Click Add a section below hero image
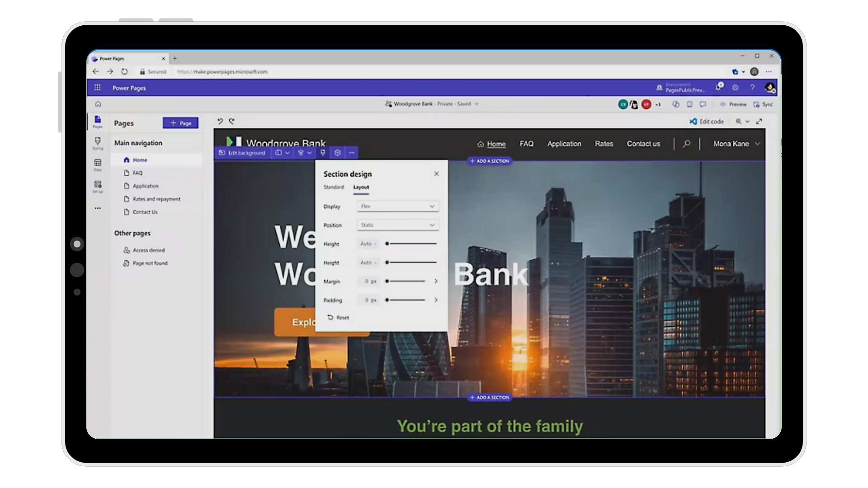Screen dimensions: 868x488 tap(490, 398)
